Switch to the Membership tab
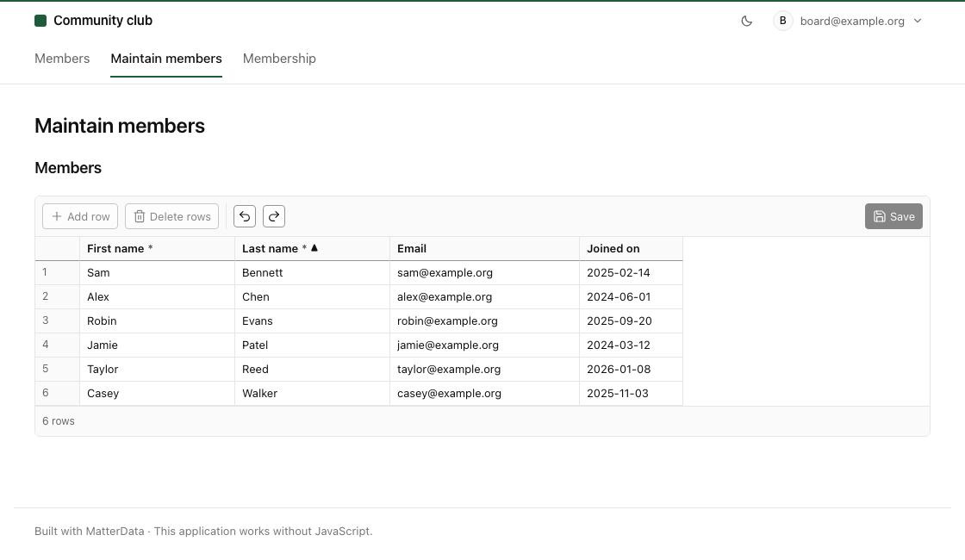The width and height of the screenshot is (965, 560). pos(279,59)
